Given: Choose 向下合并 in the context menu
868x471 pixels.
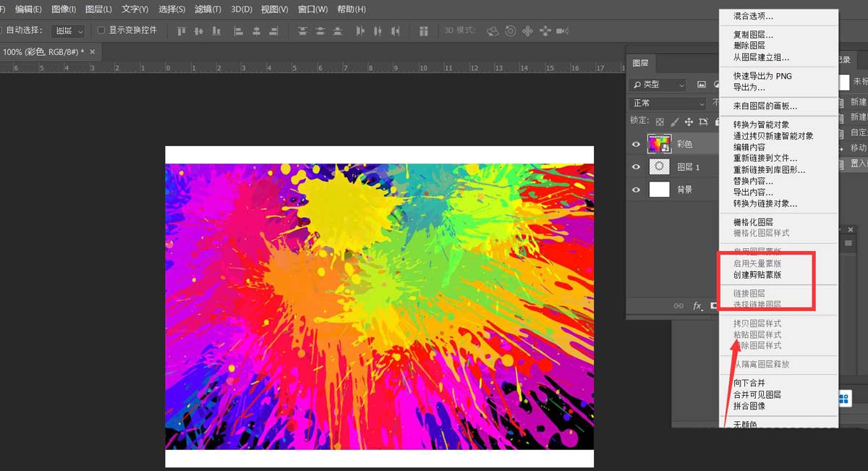Looking at the screenshot, I should (x=749, y=383).
